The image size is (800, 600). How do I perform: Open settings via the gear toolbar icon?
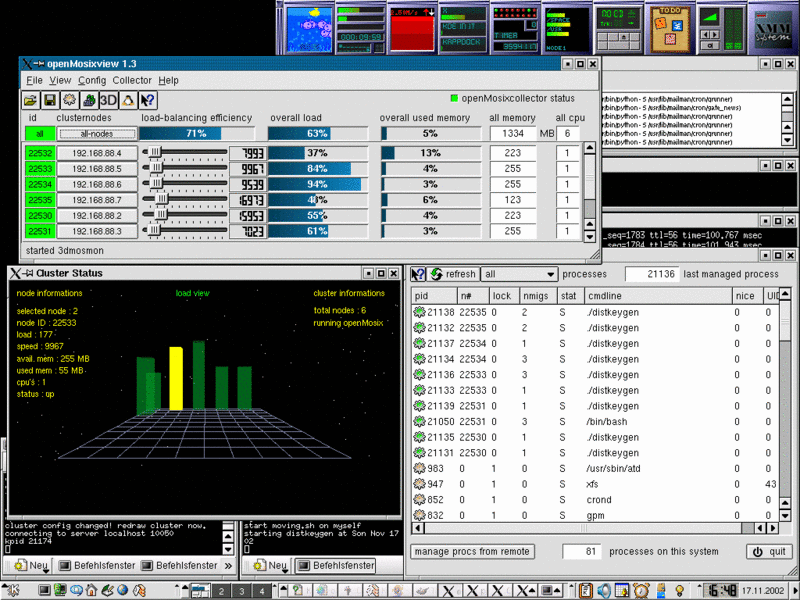(x=69, y=100)
